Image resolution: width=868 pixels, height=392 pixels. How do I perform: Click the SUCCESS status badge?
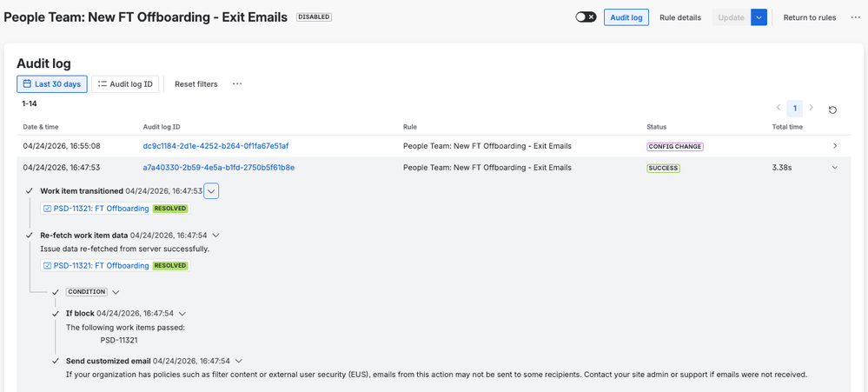coord(663,168)
